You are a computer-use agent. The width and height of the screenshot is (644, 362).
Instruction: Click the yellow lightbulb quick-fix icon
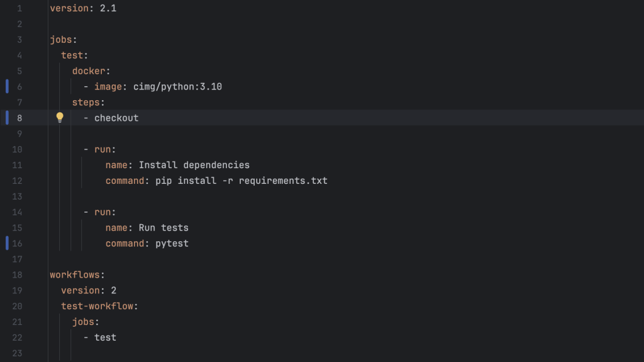pos(60,117)
